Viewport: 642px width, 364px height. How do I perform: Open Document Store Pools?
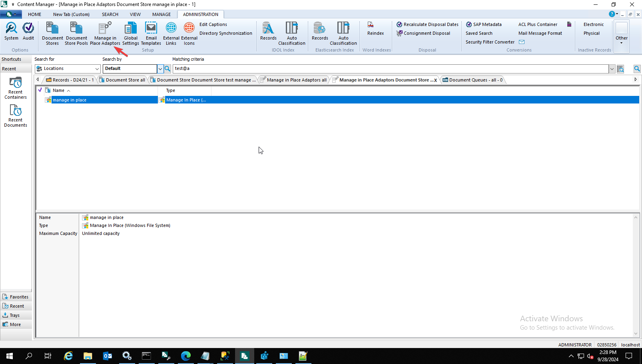pos(76,34)
